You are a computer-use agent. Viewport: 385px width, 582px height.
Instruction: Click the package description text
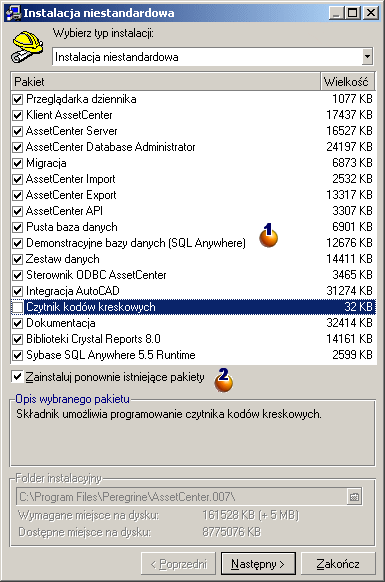[x=169, y=414]
